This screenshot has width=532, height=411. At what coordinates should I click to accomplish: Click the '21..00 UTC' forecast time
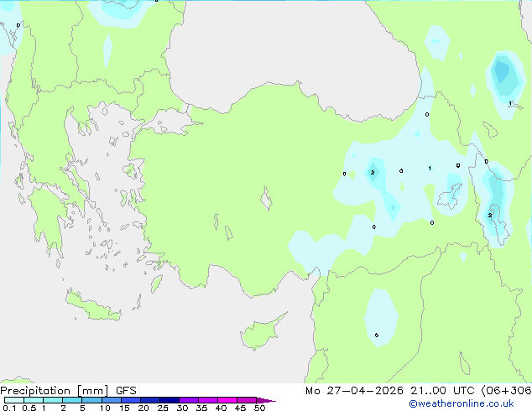(x=442, y=391)
